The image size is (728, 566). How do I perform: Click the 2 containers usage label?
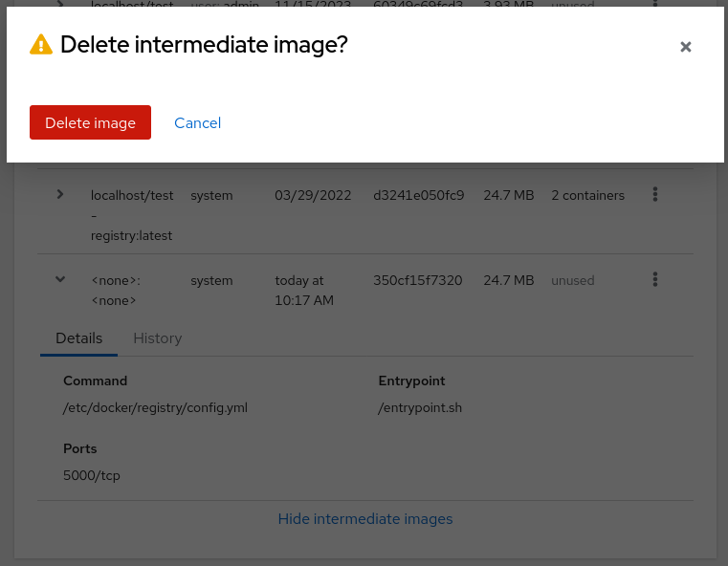click(x=587, y=195)
